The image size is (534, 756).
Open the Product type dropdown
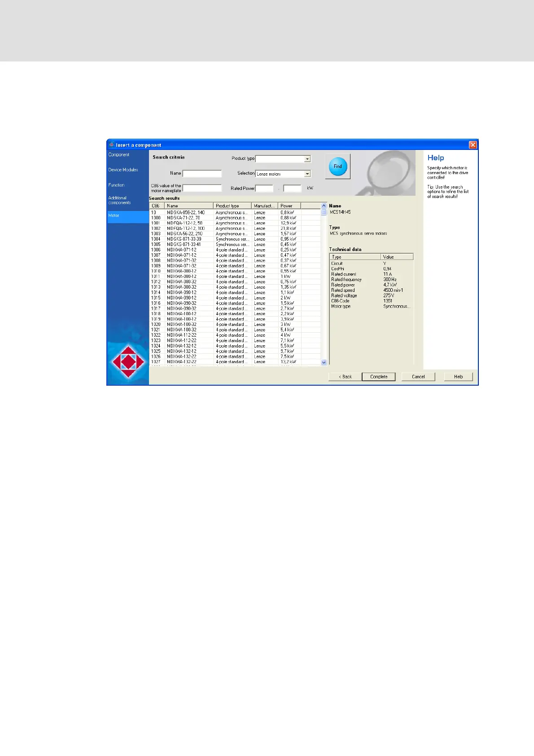click(x=307, y=159)
